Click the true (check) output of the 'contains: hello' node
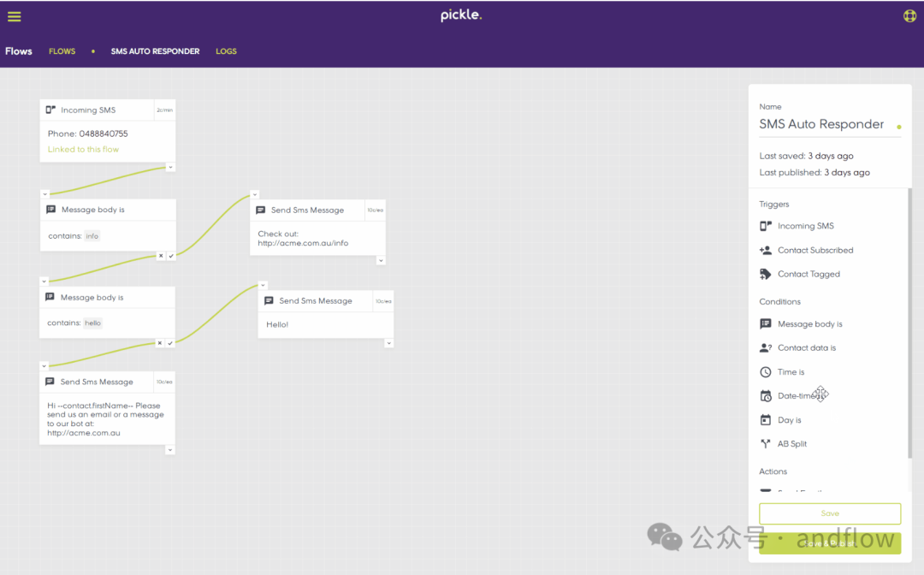Viewport: 924px width, 575px height. coord(170,343)
